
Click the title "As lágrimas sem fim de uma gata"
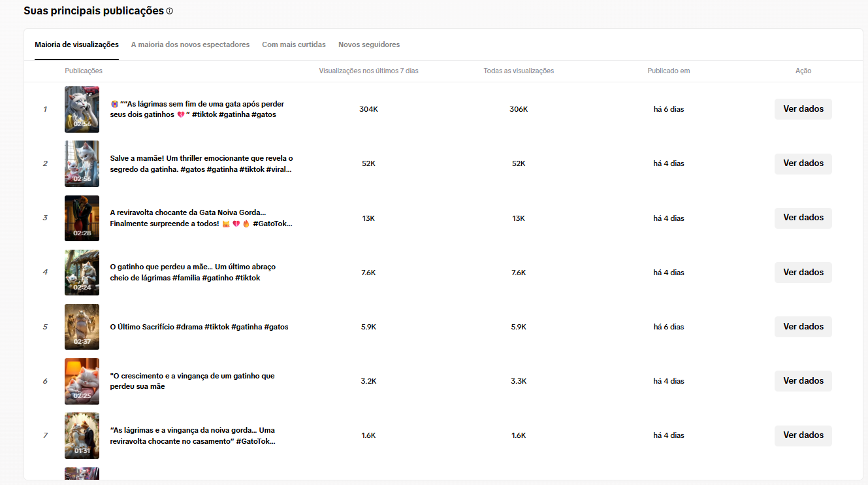pos(197,109)
